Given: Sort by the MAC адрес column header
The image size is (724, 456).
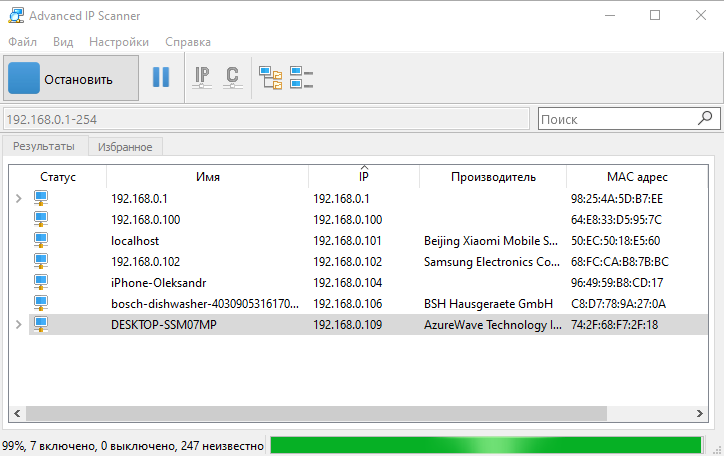Looking at the screenshot, I should pos(637,177).
